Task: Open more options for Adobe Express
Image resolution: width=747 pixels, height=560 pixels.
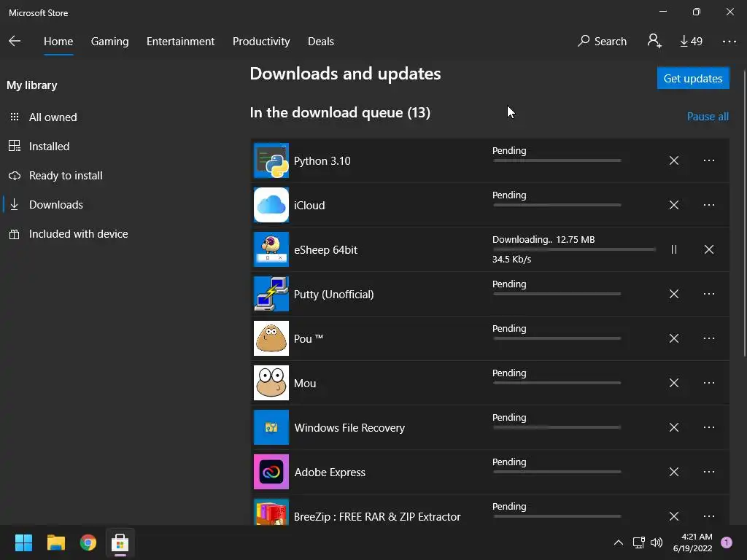Action: click(709, 472)
